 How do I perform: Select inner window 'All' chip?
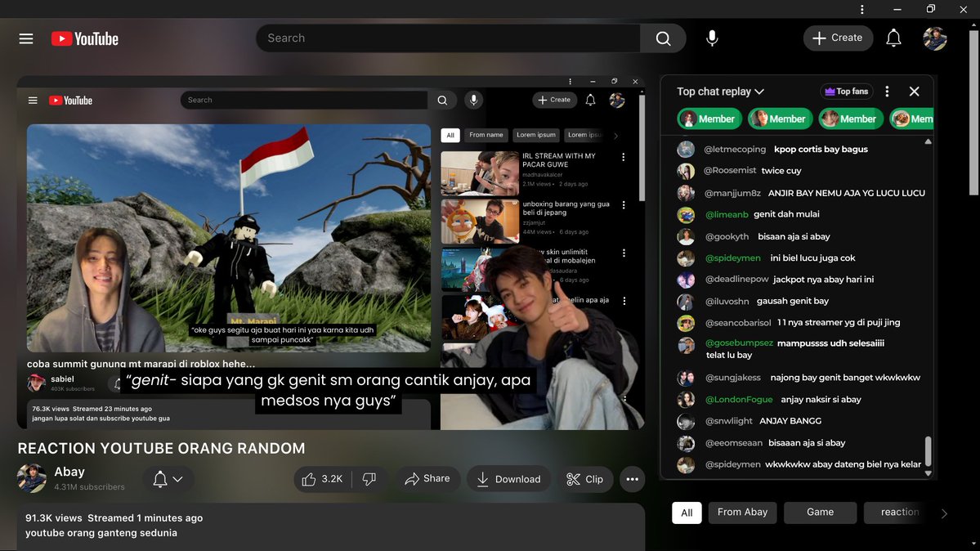[x=450, y=135]
